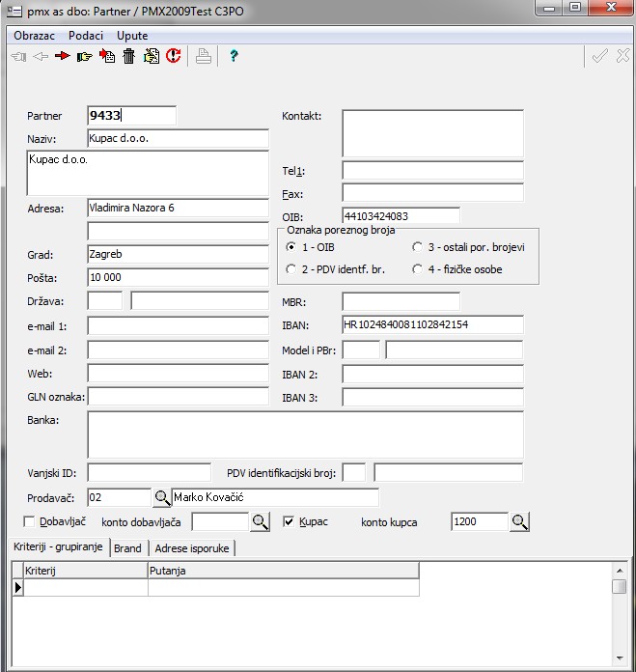This screenshot has height=672, width=636.
Task: Click the Država code field
Action: point(105,301)
